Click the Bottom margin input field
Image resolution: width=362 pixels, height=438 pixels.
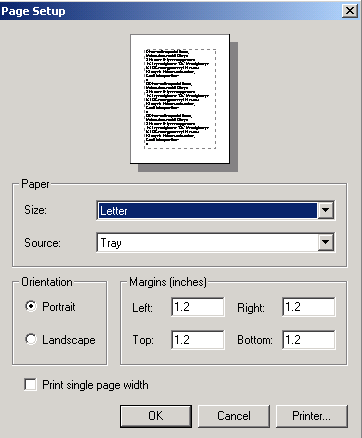(309, 340)
